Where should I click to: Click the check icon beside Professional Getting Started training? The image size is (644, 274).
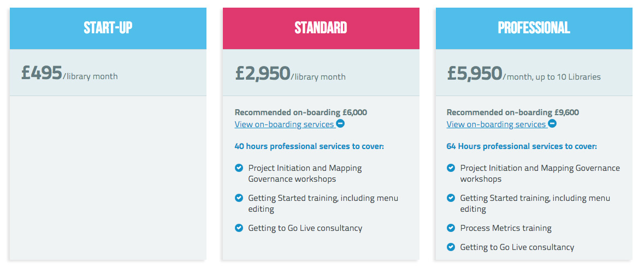(x=451, y=198)
